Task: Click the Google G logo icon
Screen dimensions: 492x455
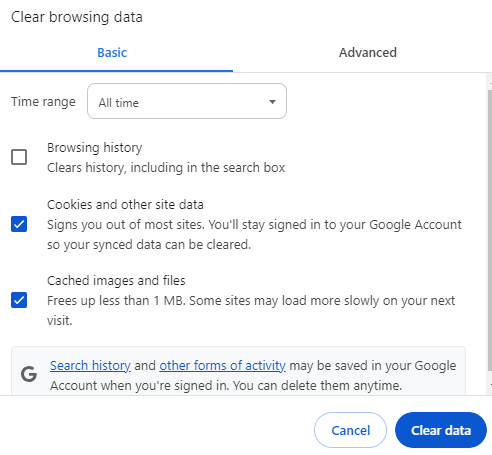Action: (x=29, y=374)
